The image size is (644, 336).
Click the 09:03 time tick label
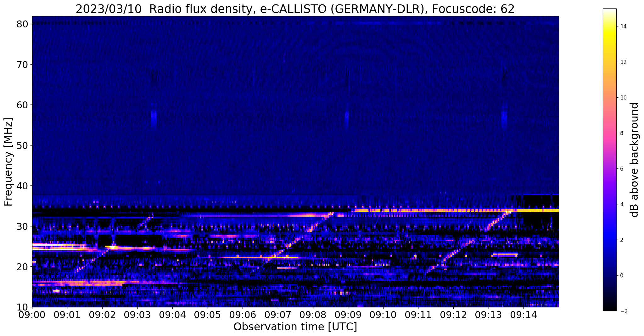click(x=137, y=315)
